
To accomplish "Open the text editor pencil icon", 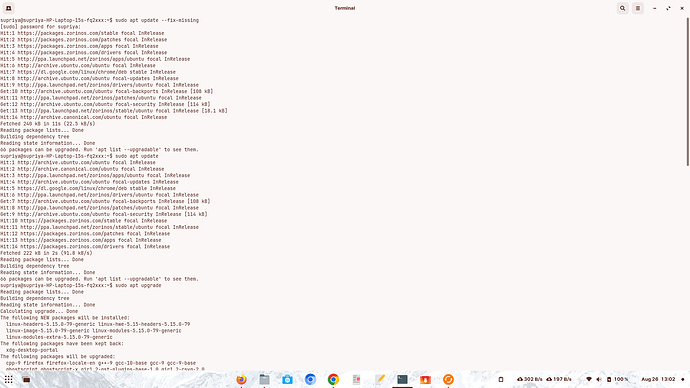I will pyautogui.click(x=379, y=379).
